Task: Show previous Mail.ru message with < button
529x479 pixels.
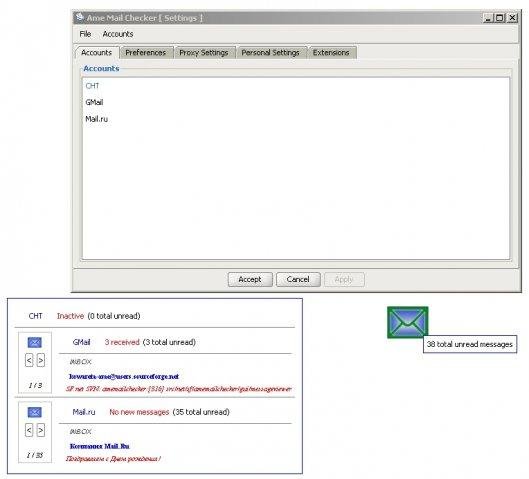Action: click(x=29, y=430)
